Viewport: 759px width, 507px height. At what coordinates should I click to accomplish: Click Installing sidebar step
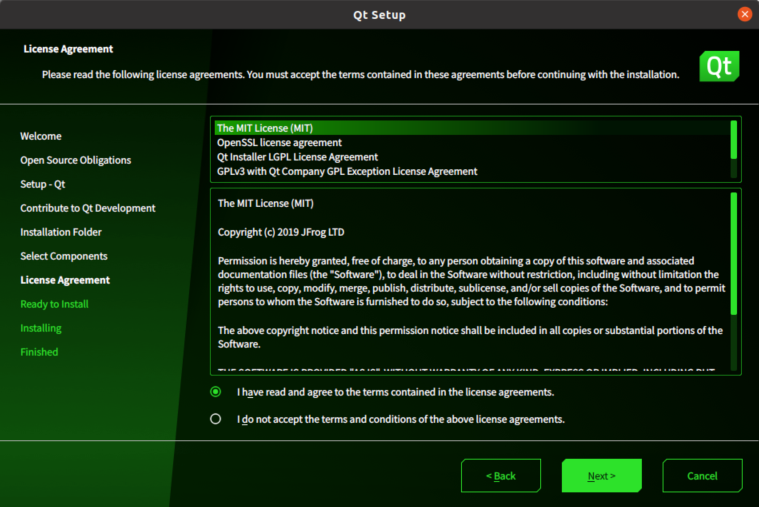41,328
